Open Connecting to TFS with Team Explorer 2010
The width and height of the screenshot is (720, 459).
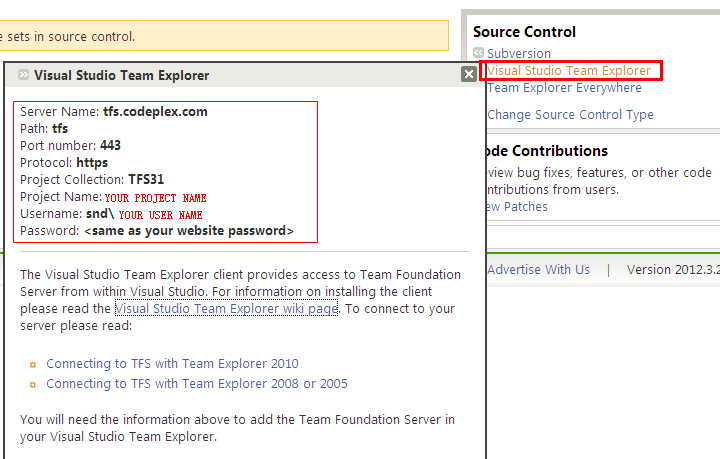[173, 364]
